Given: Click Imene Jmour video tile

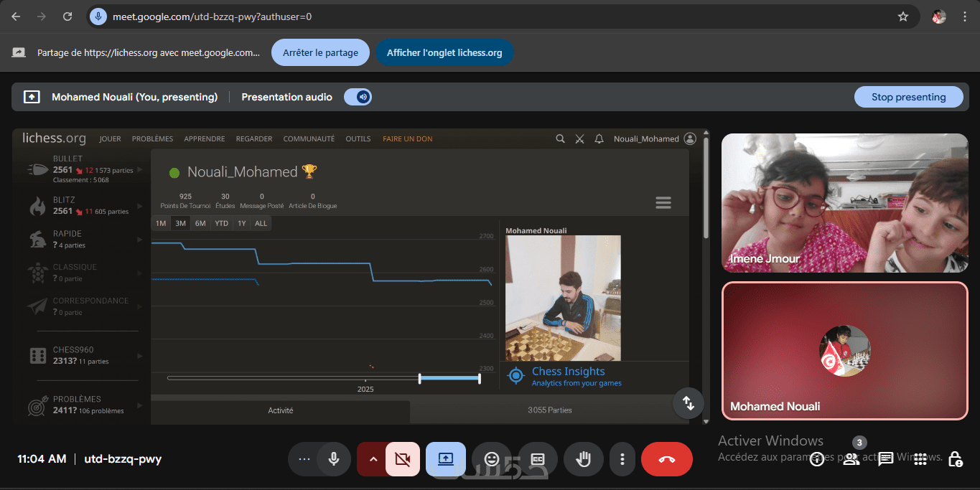Looking at the screenshot, I should (845, 202).
